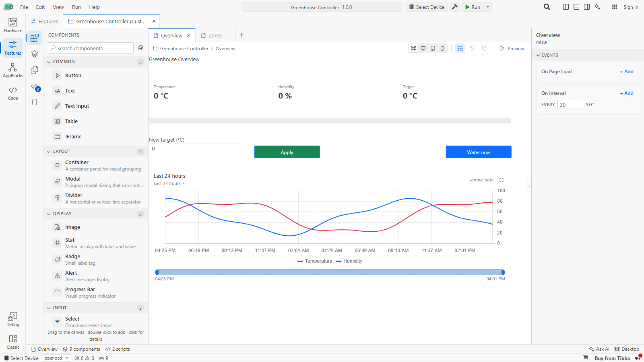Open the pages copy icon

tap(35, 70)
